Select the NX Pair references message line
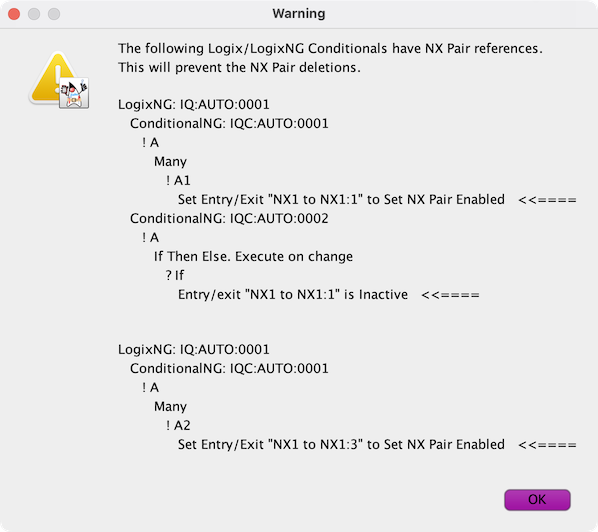The width and height of the screenshot is (598, 532). pyautogui.click(x=330, y=48)
